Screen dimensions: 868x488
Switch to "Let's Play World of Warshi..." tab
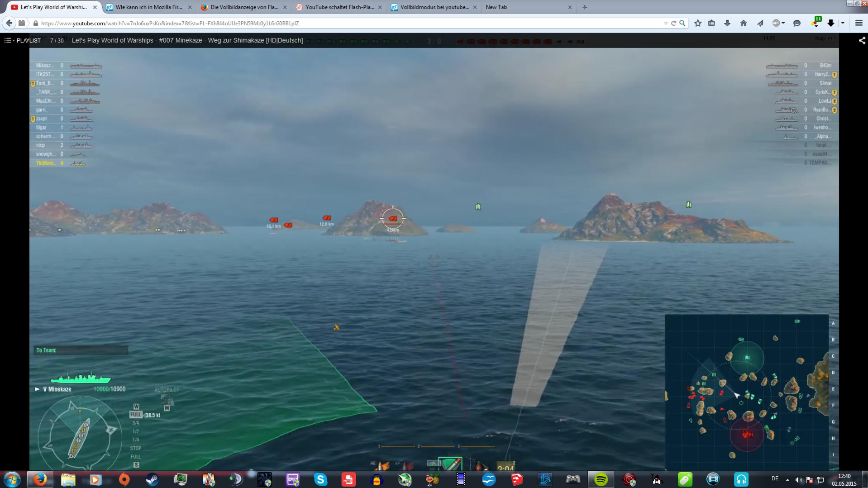[54, 7]
